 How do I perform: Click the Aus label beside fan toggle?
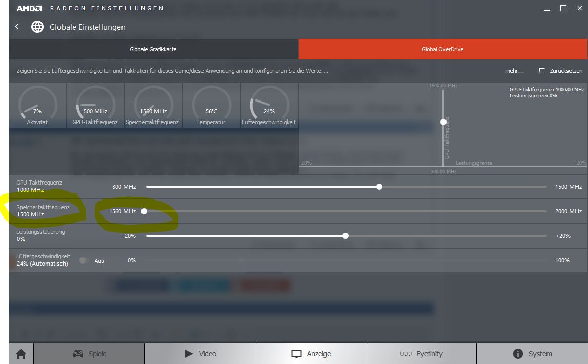(99, 261)
